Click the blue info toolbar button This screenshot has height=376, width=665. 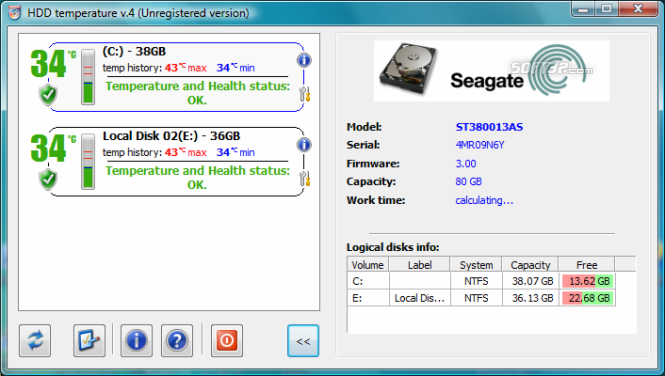coord(136,340)
